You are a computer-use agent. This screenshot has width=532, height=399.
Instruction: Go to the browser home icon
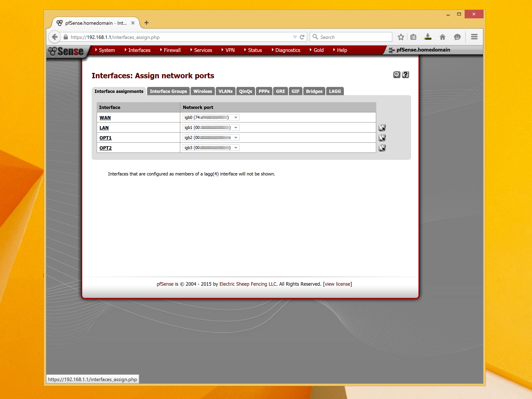[x=443, y=37]
